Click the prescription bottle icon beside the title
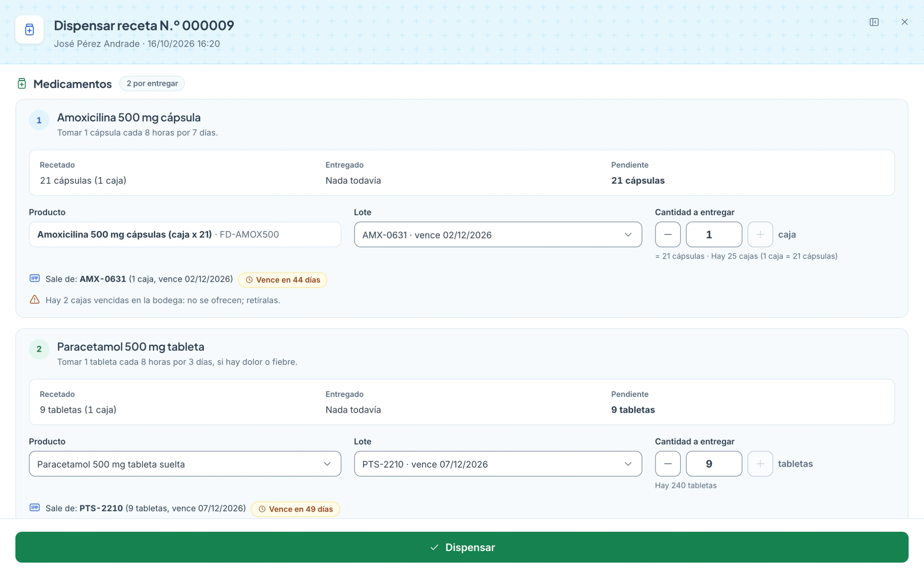This screenshot has height=578, width=924. pos(29,29)
